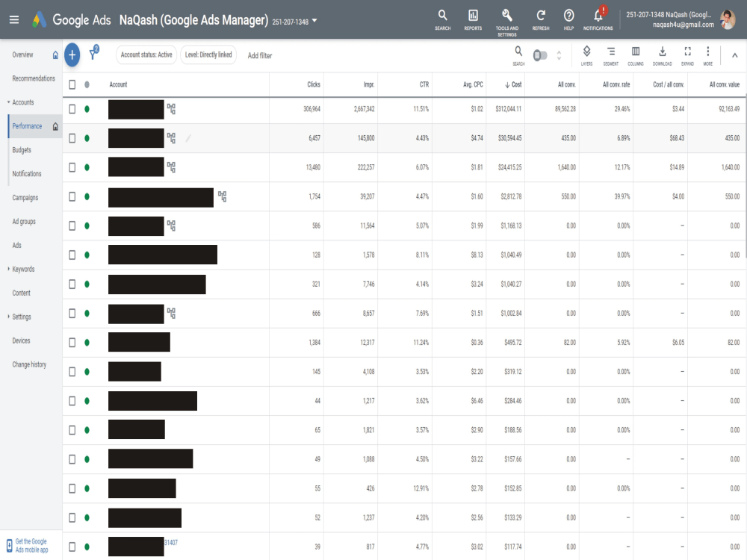Viewport: 747px width, 560px height.
Task: Click the edit pencil in 6,457 clicks row
Action: (189, 138)
